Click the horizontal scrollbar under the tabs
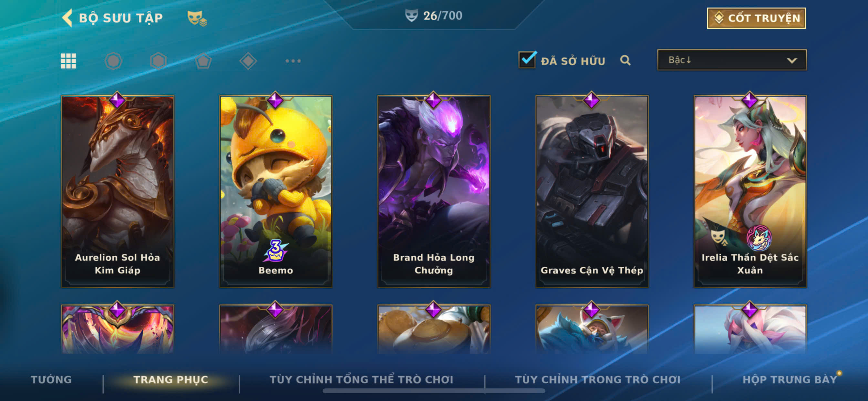 click(x=434, y=391)
